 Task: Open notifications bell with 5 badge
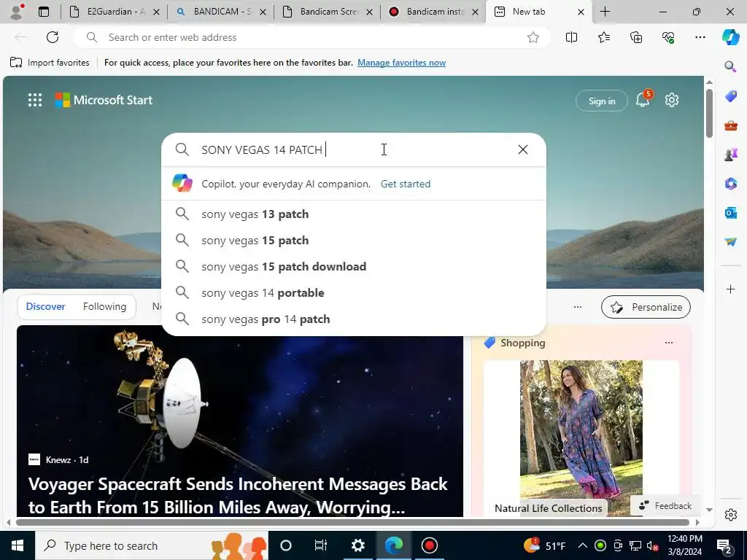pyautogui.click(x=643, y=99)
